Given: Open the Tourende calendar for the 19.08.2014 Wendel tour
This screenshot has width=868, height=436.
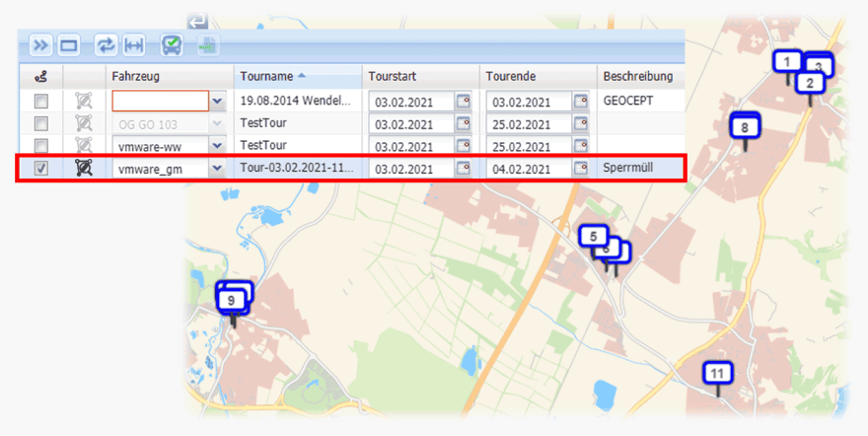Looking at the screenshot, I should coord(581,102).
